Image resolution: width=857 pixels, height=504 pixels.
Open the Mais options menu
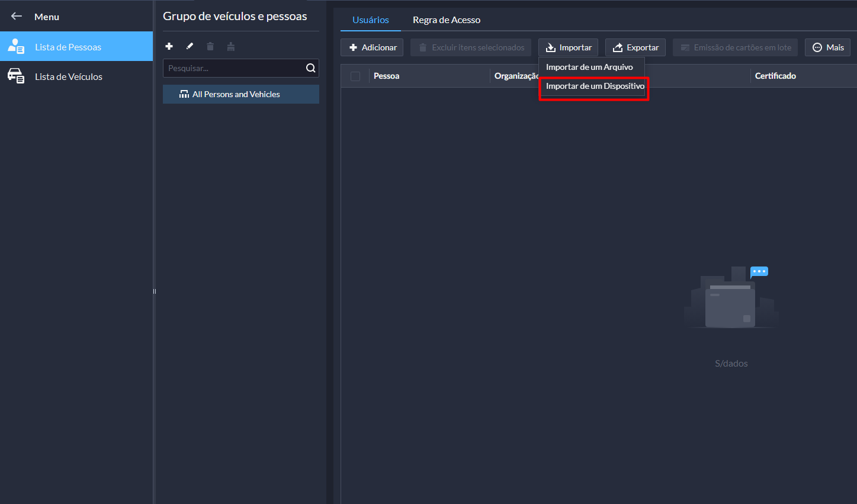click(x=827, y=47)
